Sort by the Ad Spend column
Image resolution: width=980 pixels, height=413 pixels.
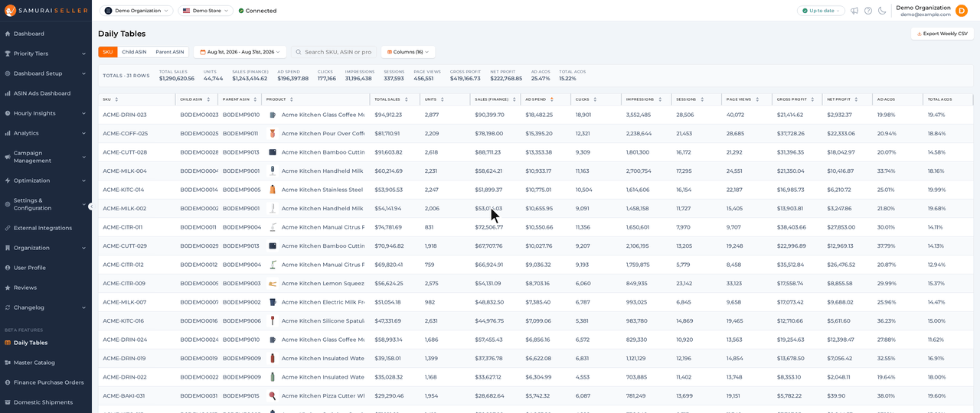point(552,99)
